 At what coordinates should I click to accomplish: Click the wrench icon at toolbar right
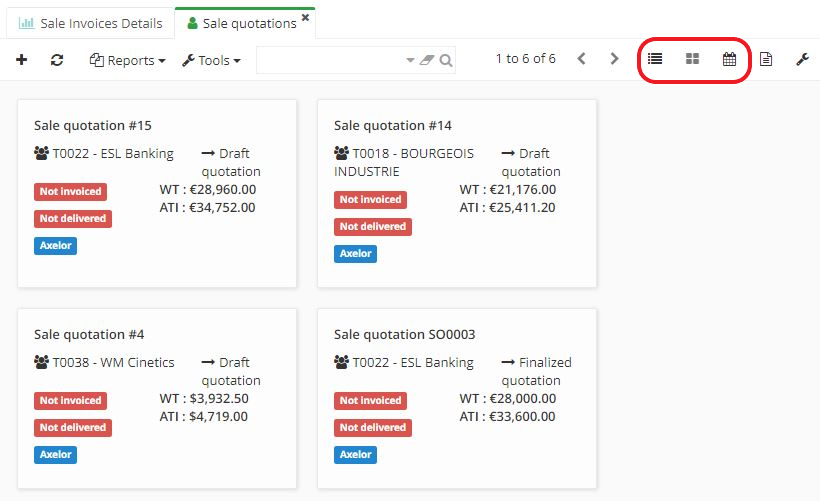(802, 59)
